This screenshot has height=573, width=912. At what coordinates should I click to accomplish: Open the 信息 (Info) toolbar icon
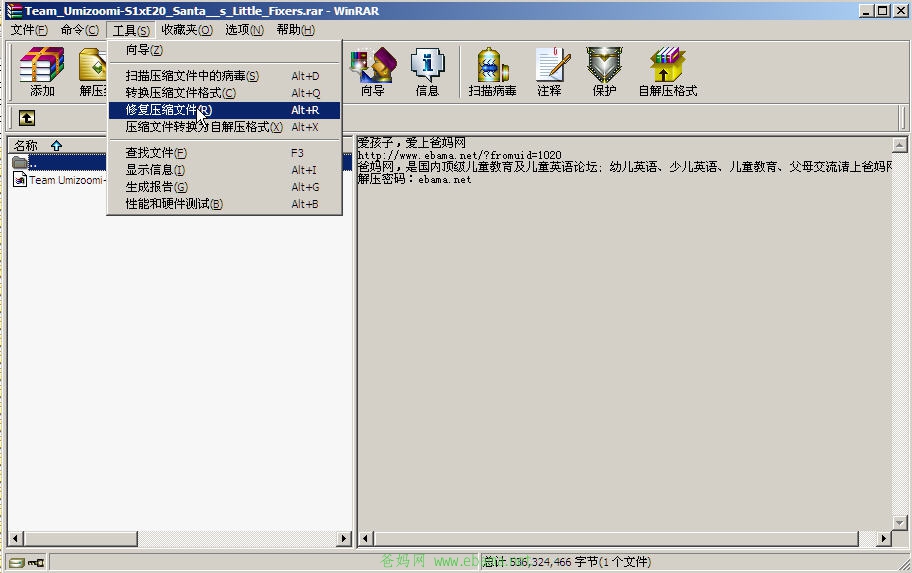click(428, 72)
